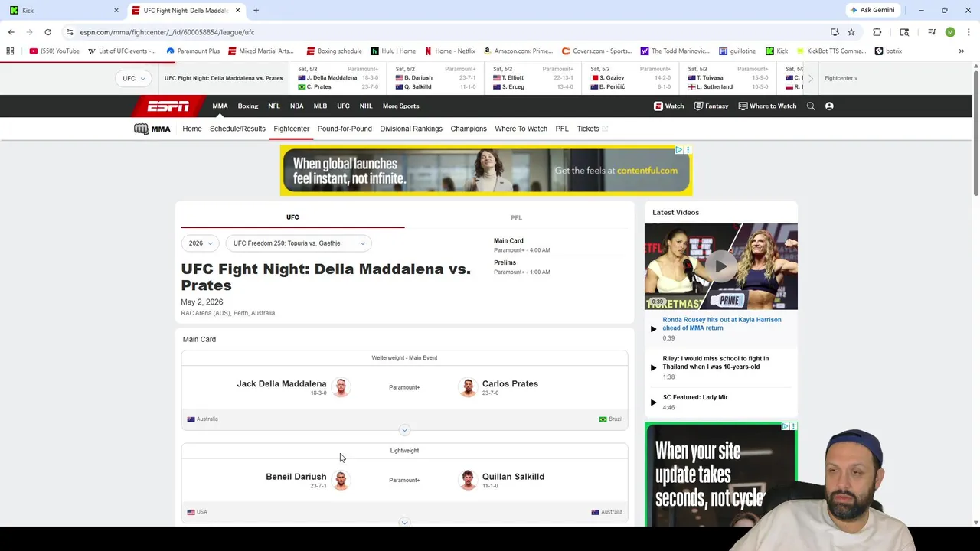The height and width of the screenshot is (551, 980).
Task: Select the UFC tab in the fightcenter
Action: [292, 217]
